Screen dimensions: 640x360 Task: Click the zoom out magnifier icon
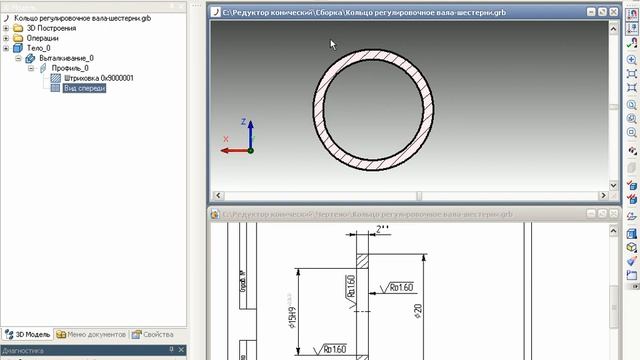(x=632, y=119)
